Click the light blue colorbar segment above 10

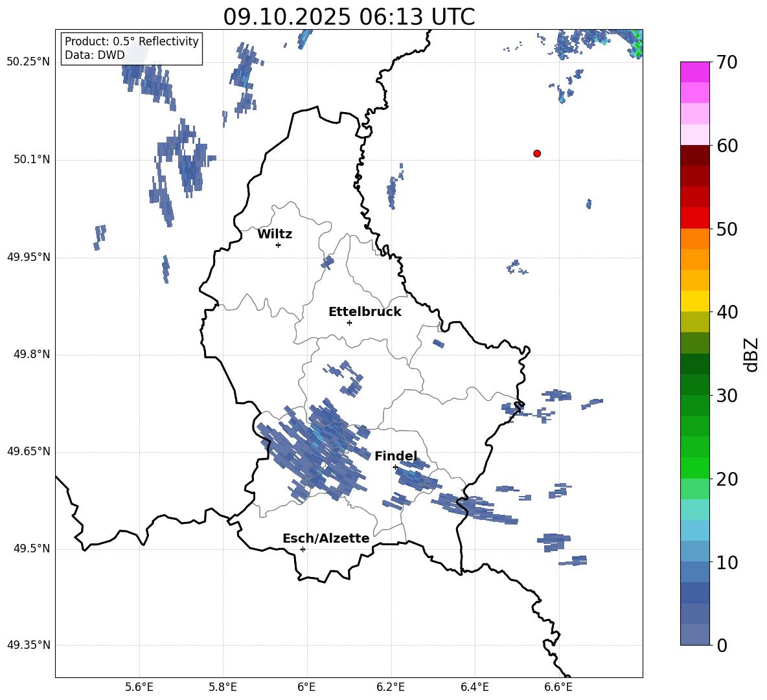pos(695,552)
